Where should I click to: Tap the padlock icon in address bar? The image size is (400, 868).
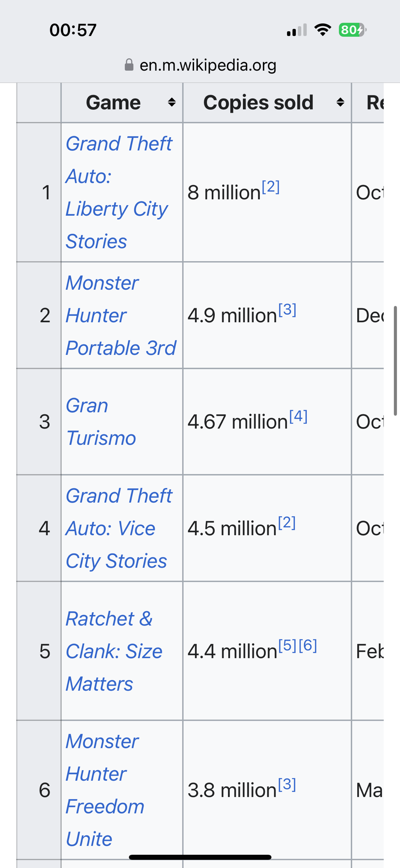pos(129,65)
